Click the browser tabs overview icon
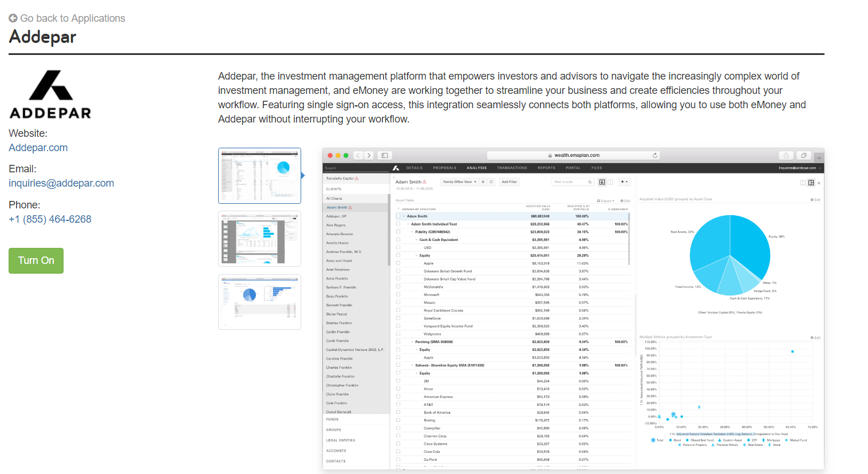Screen dimensions: 868x474 [804, 155]
